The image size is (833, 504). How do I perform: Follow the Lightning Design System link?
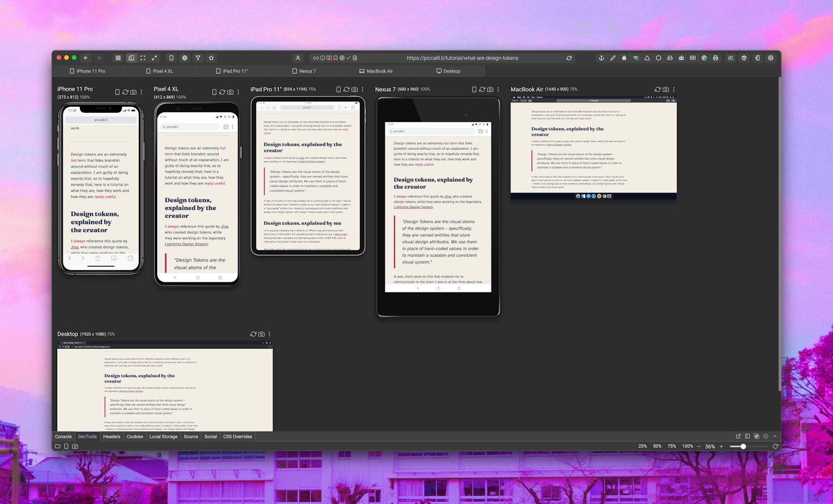414,206
